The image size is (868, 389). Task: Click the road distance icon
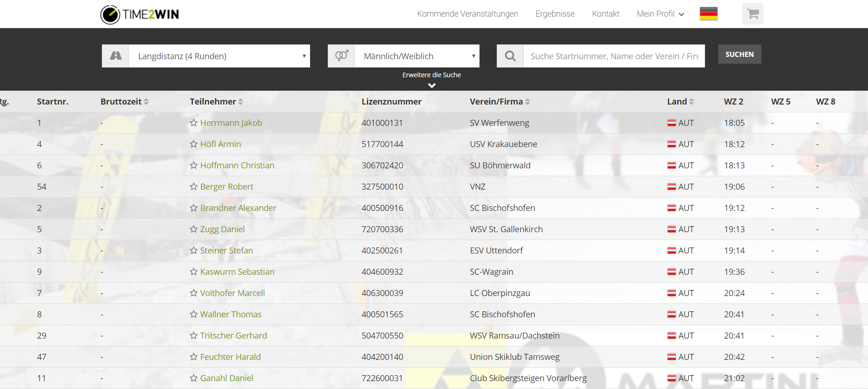pos(115,56)
